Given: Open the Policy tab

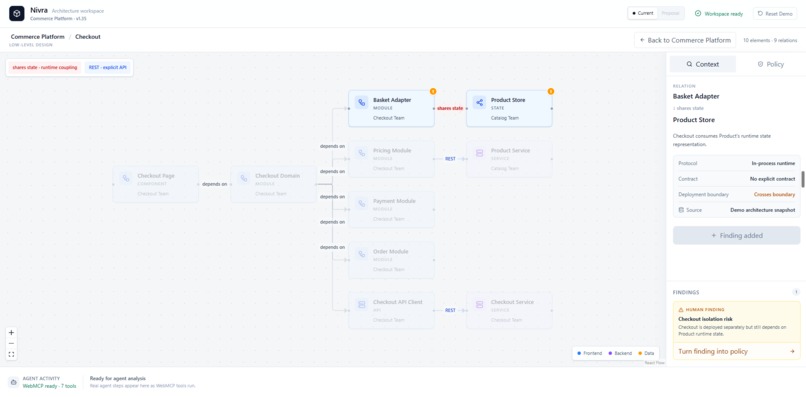Looking at the screenshot, I should (x=771, y=64).
